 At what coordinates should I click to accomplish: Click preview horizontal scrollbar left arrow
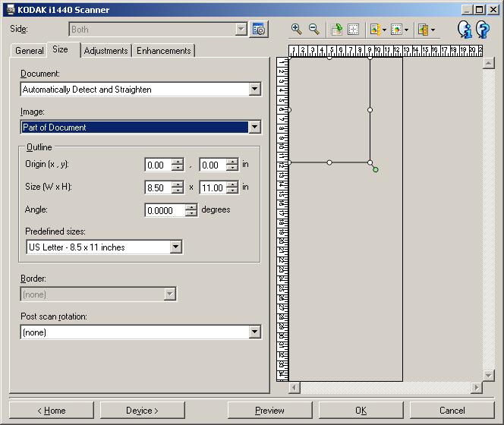point(295,387)
